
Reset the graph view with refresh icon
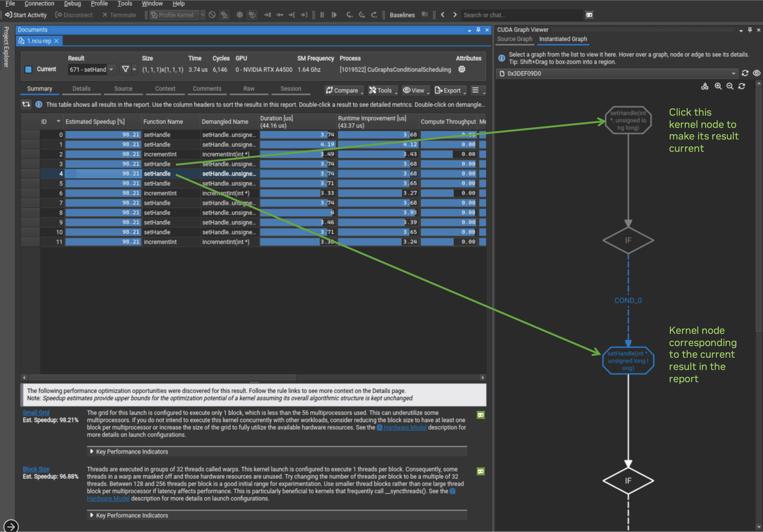click(742, 86)
